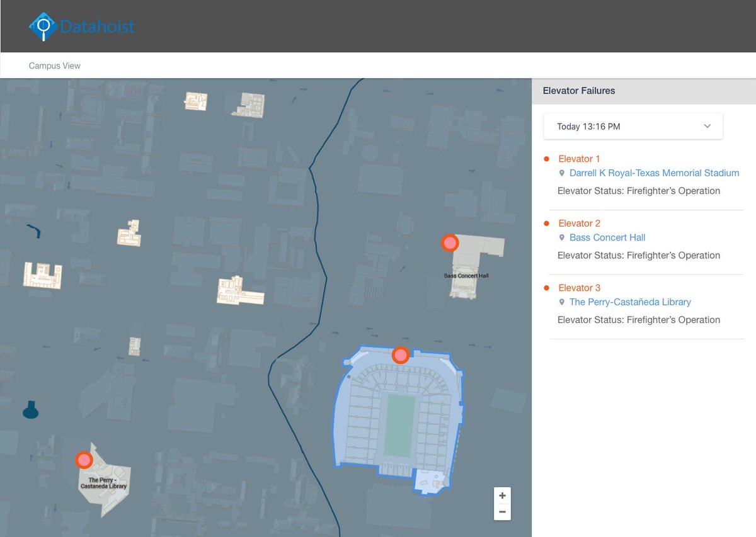Open the Elevator 1 failure entry
The height and width of the screenshot is (537, 756).
pos(580,159)
